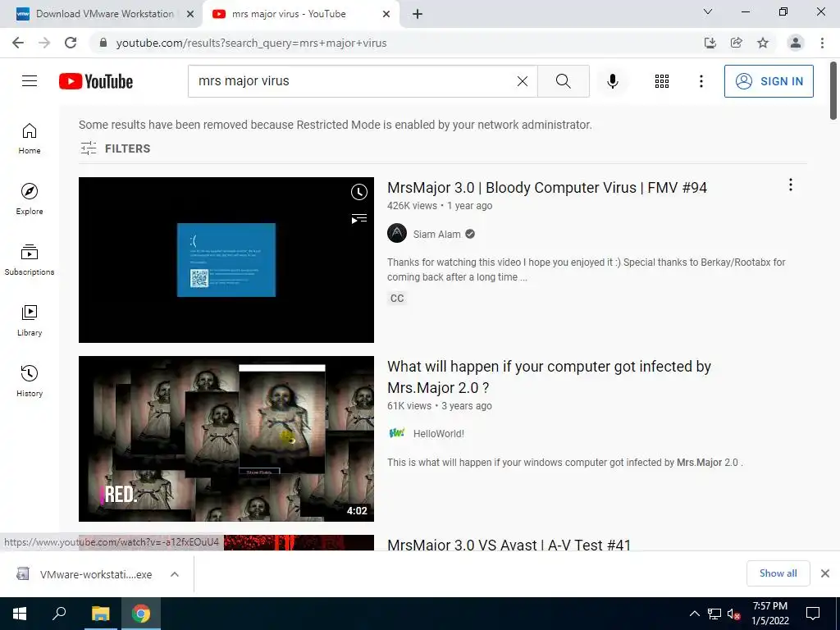Open History in the sidebar
840x630 pixels.
pos(30,381)
